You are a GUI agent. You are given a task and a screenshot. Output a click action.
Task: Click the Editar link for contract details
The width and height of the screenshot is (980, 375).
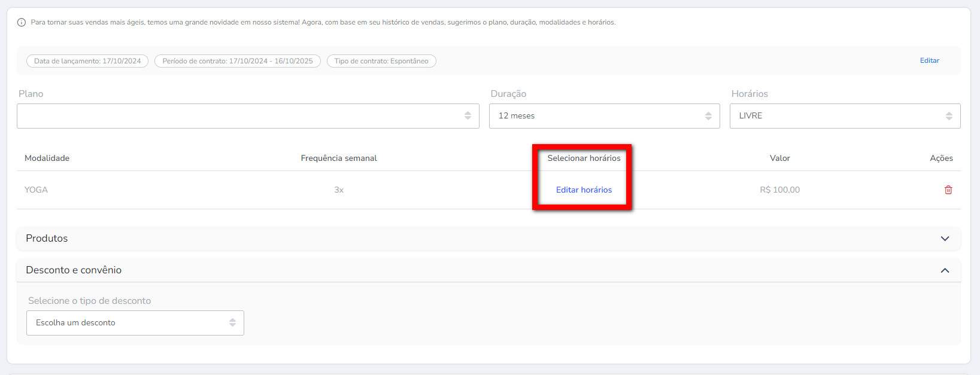929,60
